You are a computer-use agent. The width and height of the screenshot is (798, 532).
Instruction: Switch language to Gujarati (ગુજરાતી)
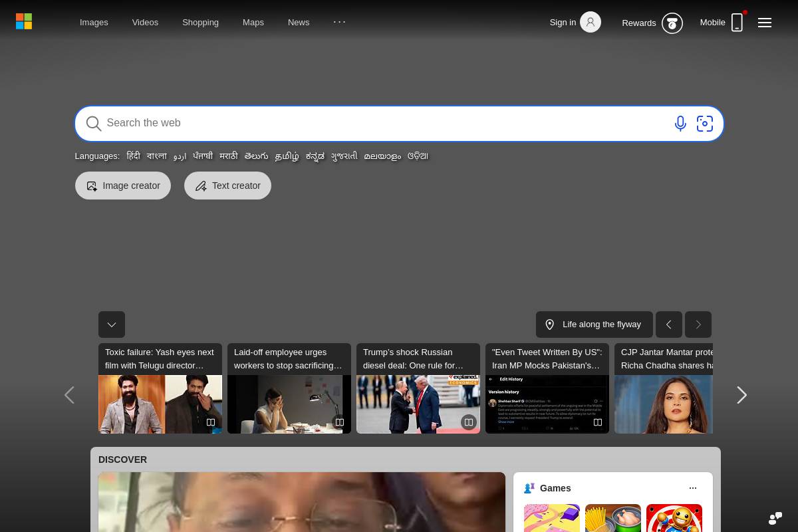coord(344,156)
